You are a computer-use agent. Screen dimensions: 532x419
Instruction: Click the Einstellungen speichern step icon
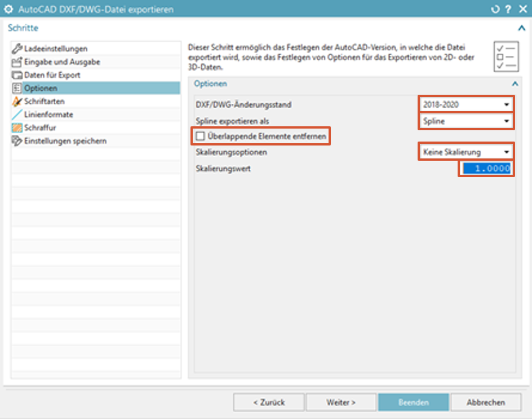coord(17,141)
